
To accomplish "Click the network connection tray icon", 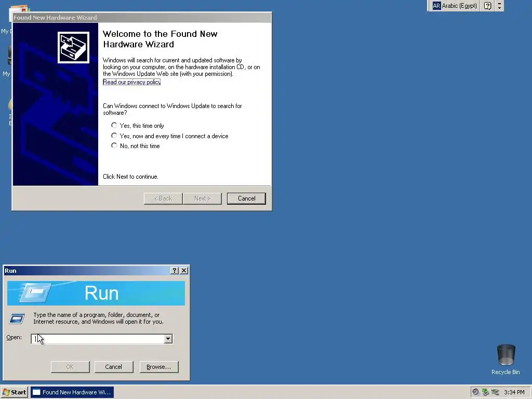I will (x=495, y=392).
